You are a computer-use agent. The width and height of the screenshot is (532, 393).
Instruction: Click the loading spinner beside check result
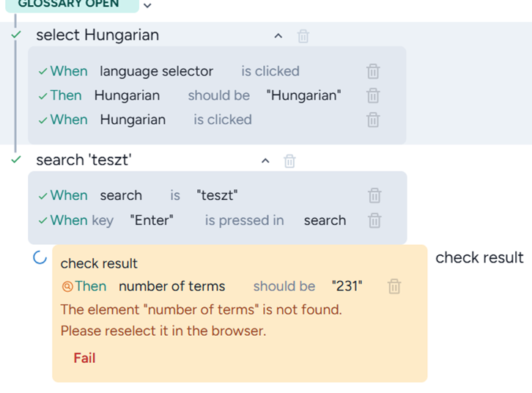pos(40,257)
